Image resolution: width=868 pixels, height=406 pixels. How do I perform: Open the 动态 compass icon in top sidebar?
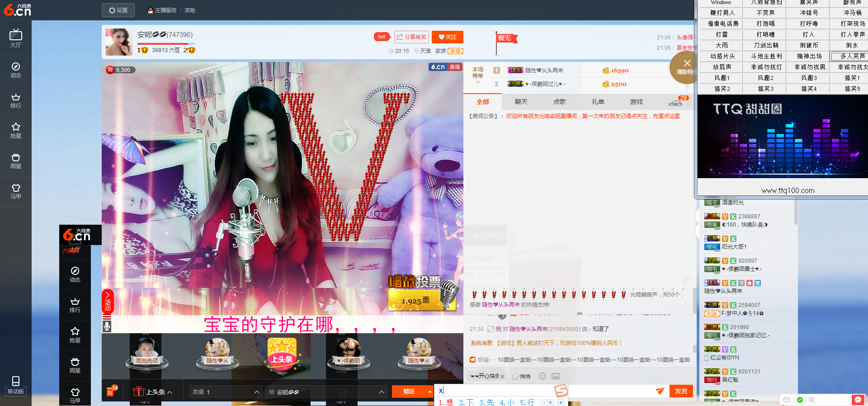(x=16, y=70)
